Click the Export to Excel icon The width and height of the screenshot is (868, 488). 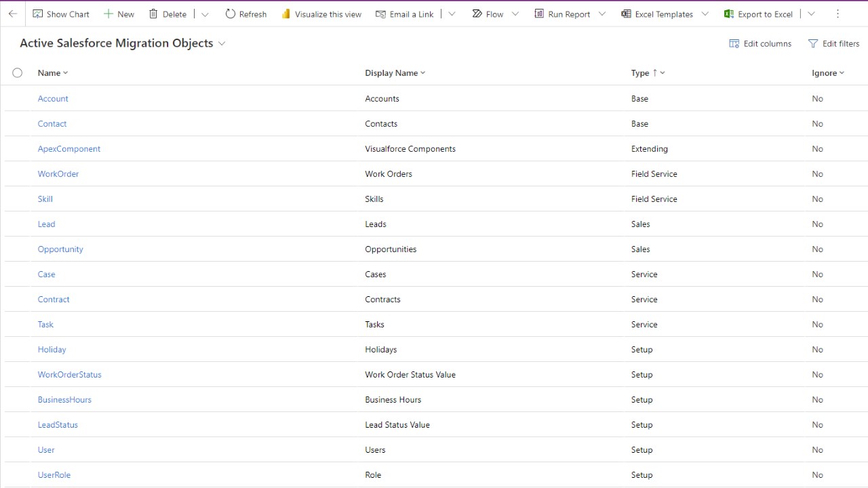(729, 14)
